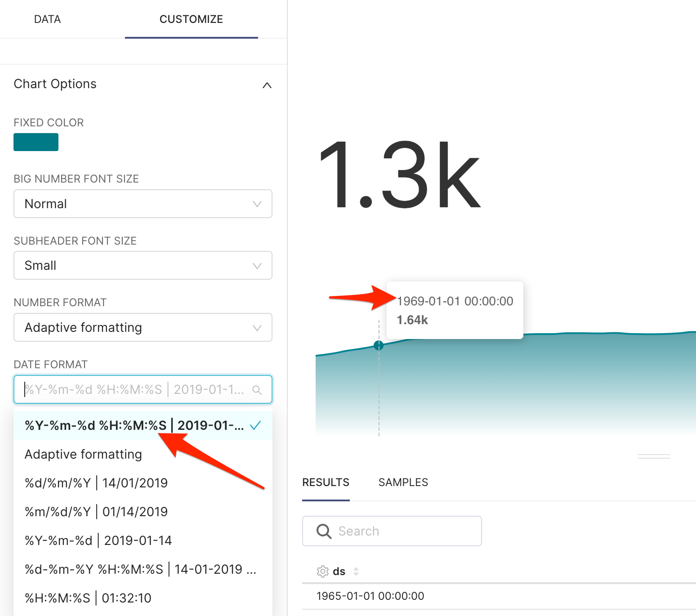The width and height of the screenshot is (696, 616).
Task: Open the gear settings icon next to ds column
Action: click(322, 571)
